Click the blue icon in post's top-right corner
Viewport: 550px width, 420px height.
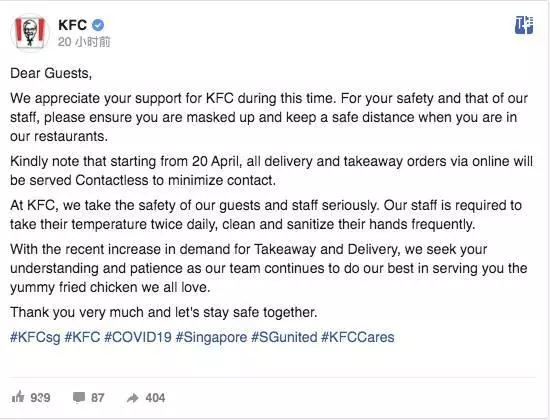(524, 25)
